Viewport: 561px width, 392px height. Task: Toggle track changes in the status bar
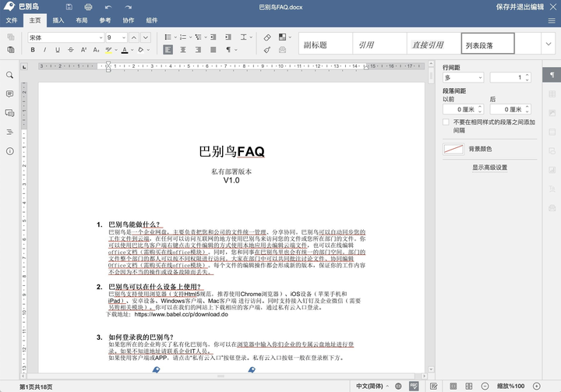(434, 386)
